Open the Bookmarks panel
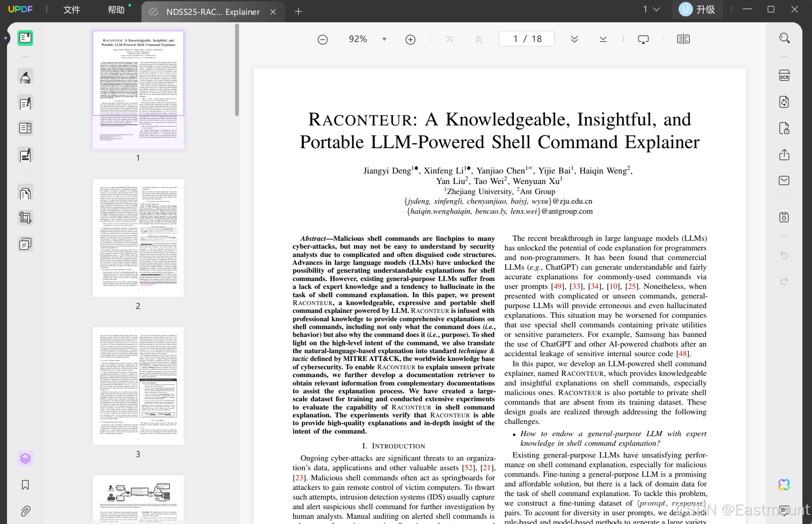The width and height of the screenshot is (812, 524). point(25,485)
